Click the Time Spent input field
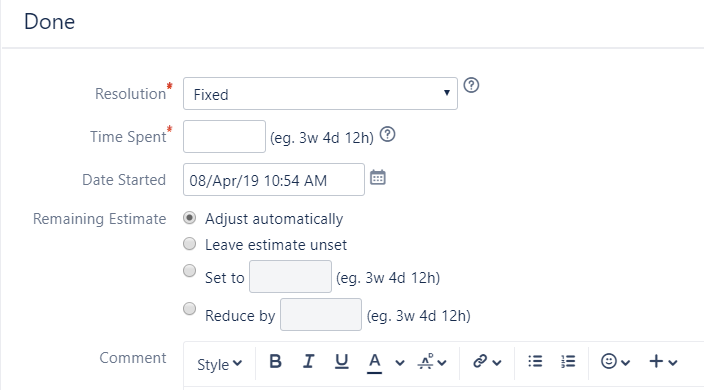The image size is (704, 390). point(224,136)
